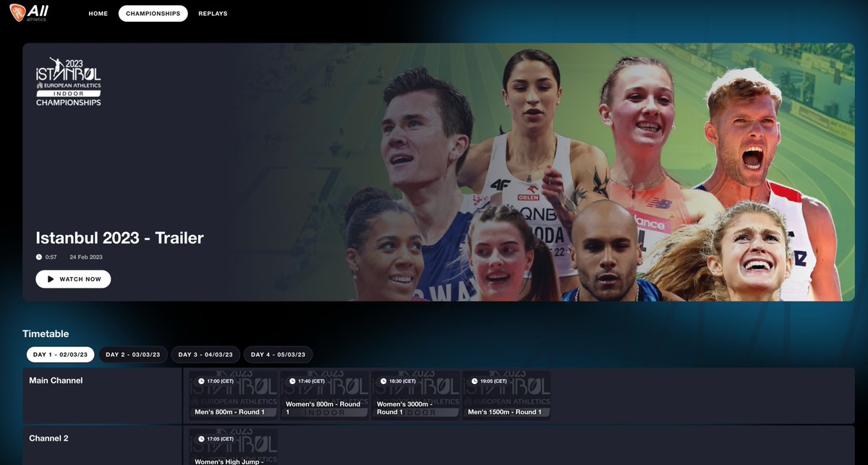Open the Replays section
Image resolution: width=868 pixels, height=465 pixels.
(212, 14)
